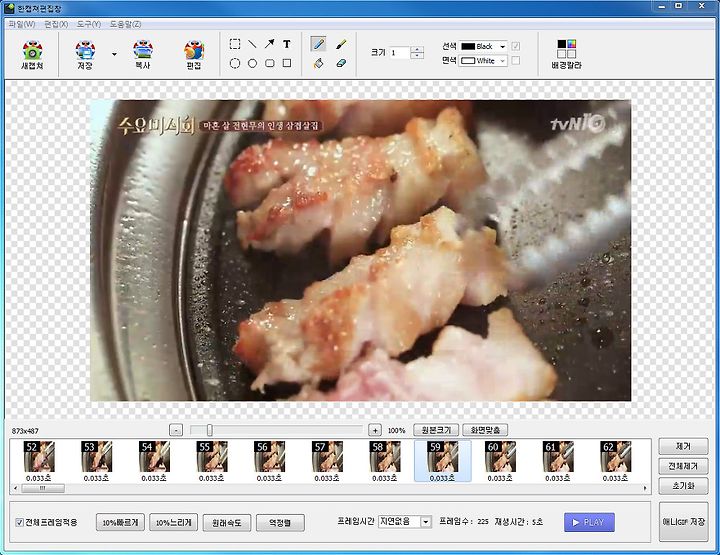This screenshot has height=555, width=720.
Task: Toggle the 전체프레임적용 checkbox
Action: click(20, 522)
